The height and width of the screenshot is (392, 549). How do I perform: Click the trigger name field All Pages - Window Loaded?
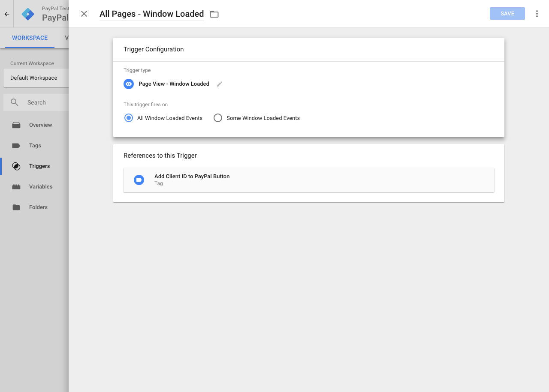[151, 14]
